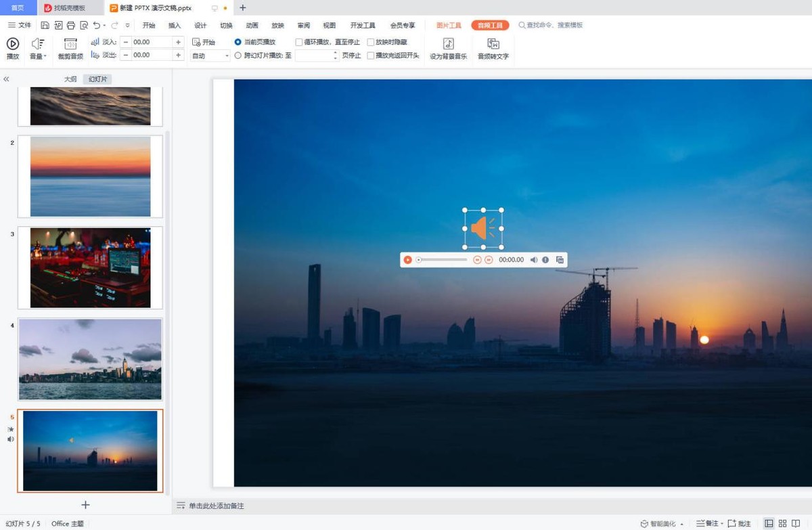Collapse the slide panel with double chevron
This screenshot has height=530, width=812.
click(x=6, y=79)
